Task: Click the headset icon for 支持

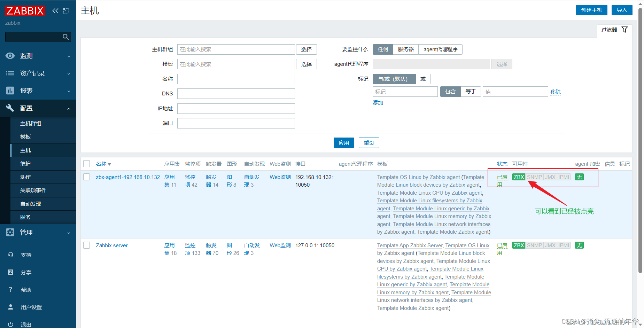Action: [x=10, y=255]
